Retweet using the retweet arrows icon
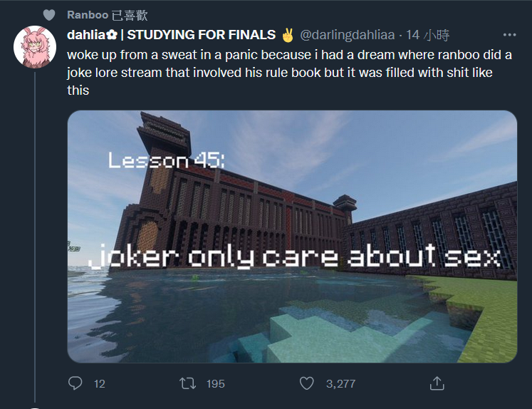 [187, 383]
